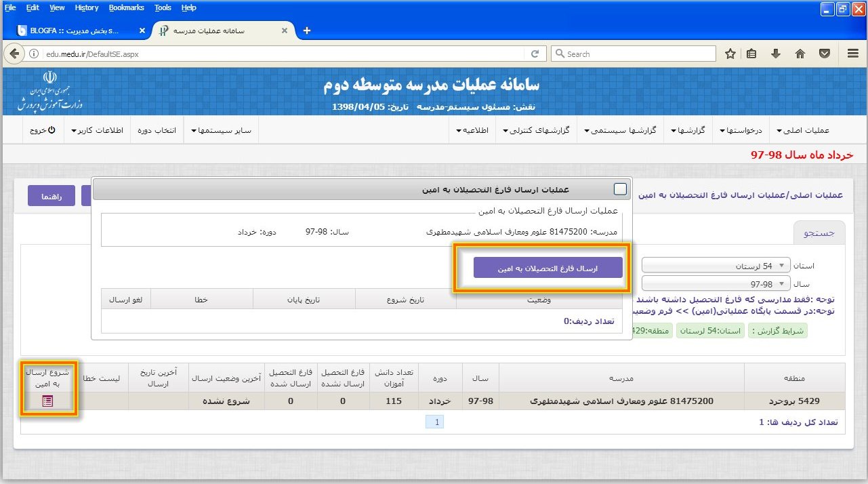Switch to the BLOGFA browser tab
Screen dimensions: 868x484
pos(75,31)
